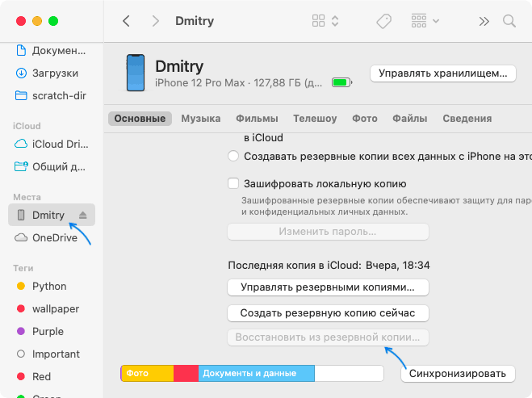
Task: Click the Места section header
Action: (x=27, y=197)
